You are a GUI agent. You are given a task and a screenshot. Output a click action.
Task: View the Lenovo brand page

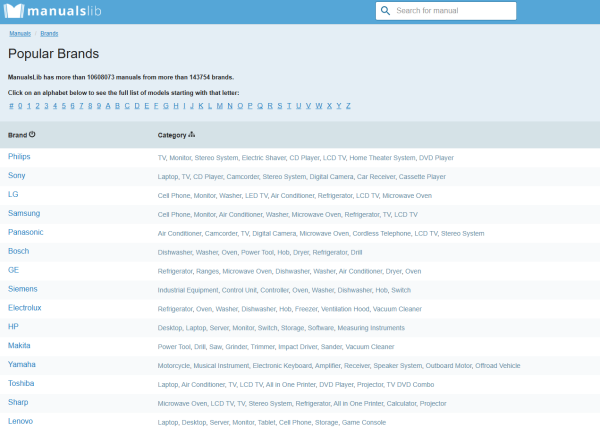click(21, 421)
